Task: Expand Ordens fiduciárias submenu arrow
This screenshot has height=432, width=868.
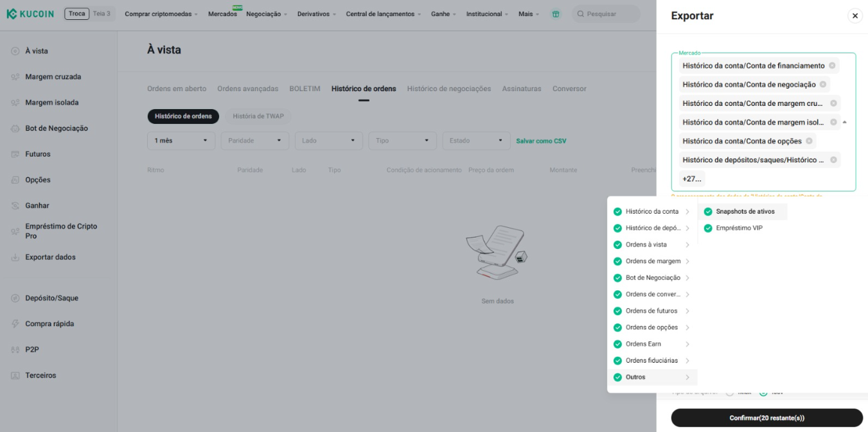Action: 687,361
